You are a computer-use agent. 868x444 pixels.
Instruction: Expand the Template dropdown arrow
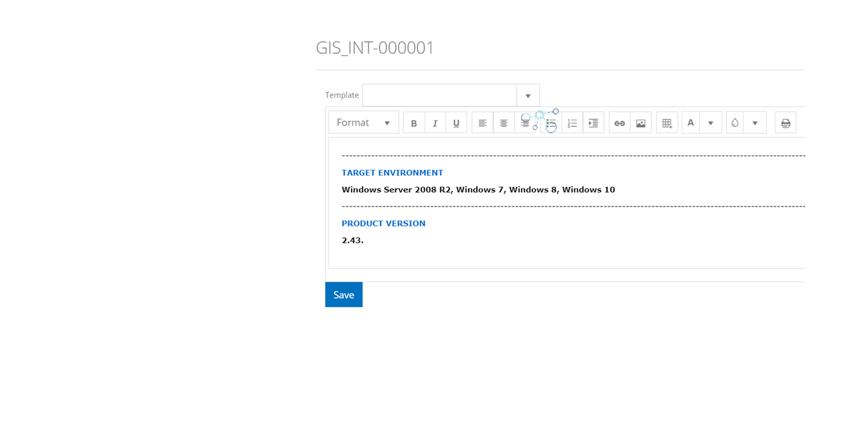pyautogui.click(x=528, y=95)
